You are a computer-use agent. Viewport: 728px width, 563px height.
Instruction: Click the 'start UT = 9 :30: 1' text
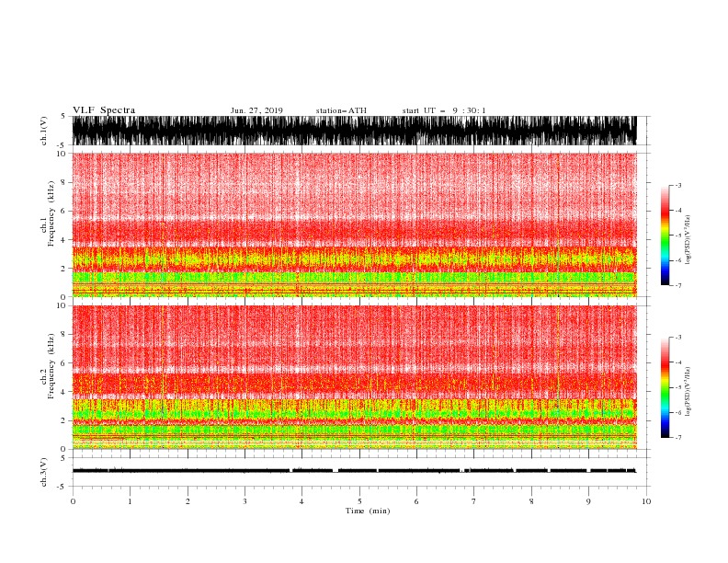(x=444, y=110)
